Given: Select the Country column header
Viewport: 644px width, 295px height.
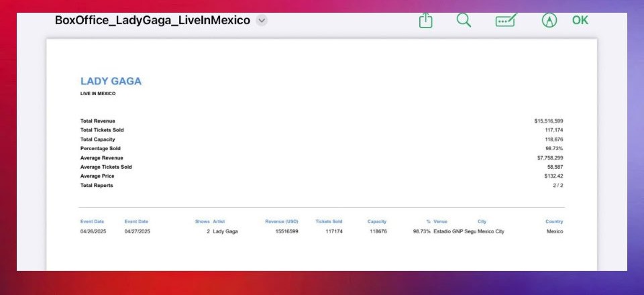Looking at the screenshot, I should tap(554, 221).
